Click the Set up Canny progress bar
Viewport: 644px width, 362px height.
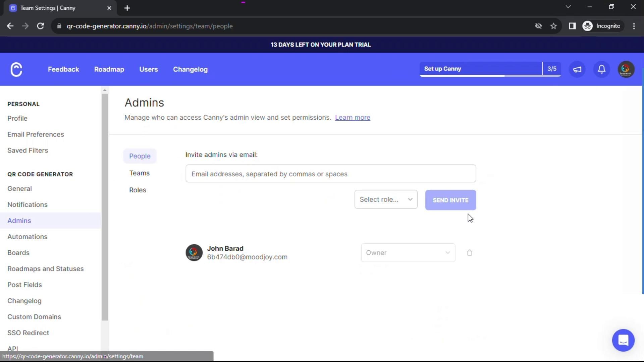point(480,69)
